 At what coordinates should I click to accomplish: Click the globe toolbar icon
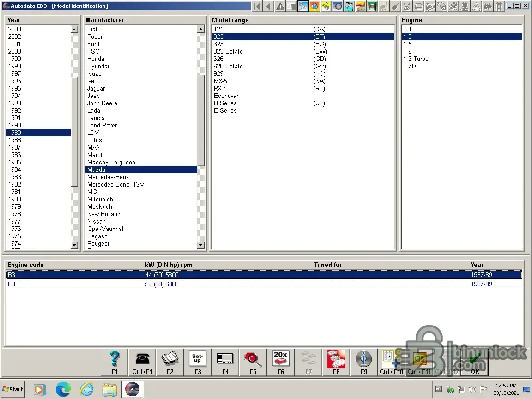coord(314,6)
